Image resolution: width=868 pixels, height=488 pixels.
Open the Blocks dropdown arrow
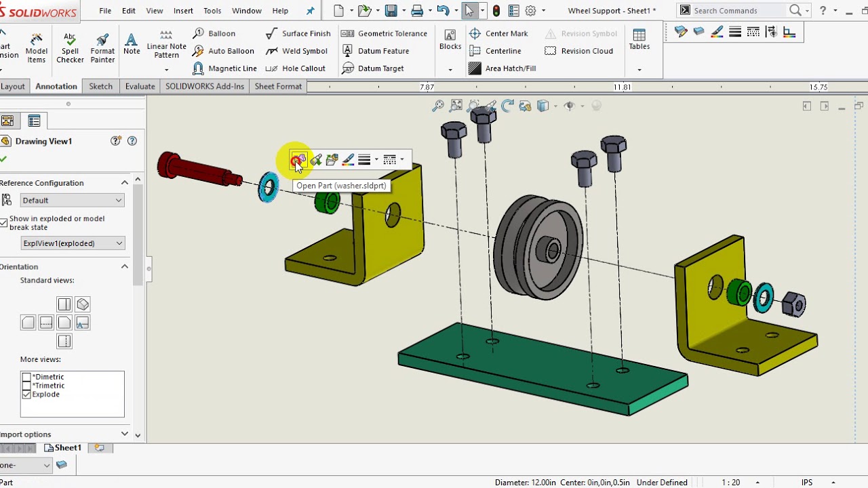click(450, 69)
